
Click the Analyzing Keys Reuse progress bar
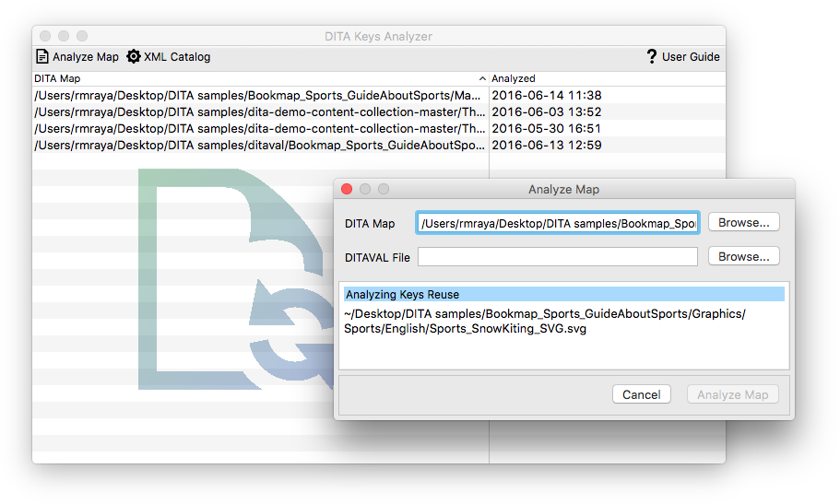tap(564, 294)
